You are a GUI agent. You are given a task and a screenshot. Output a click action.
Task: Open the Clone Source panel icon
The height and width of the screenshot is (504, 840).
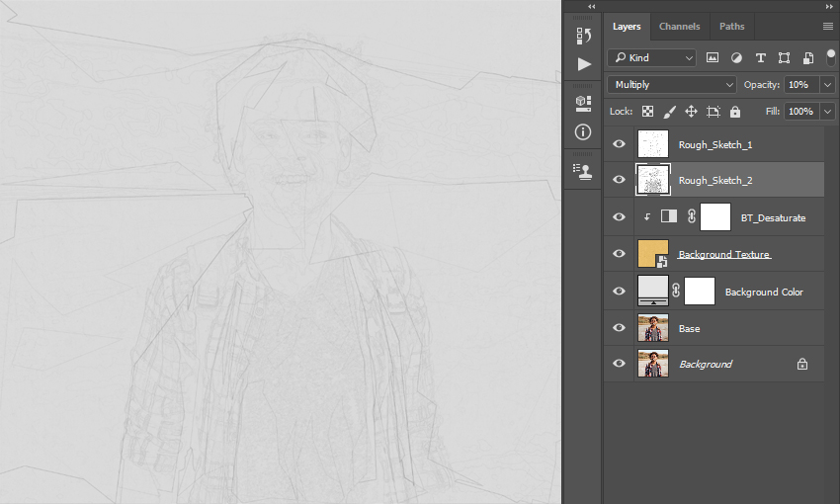tap(583, 171)
